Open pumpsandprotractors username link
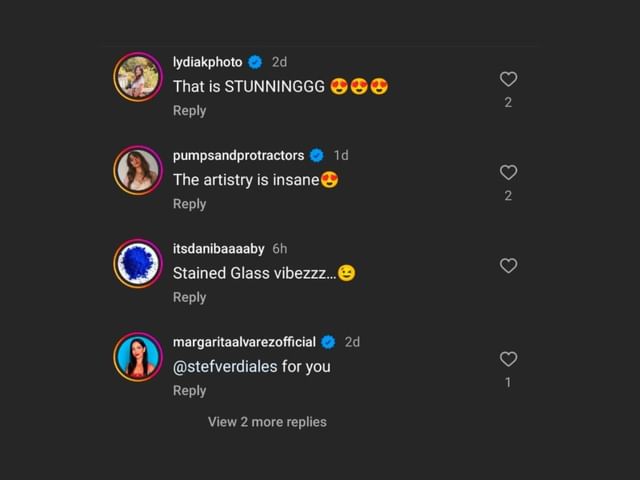The height and width of the screenshot is (480, 640). (x=238, y=156)
